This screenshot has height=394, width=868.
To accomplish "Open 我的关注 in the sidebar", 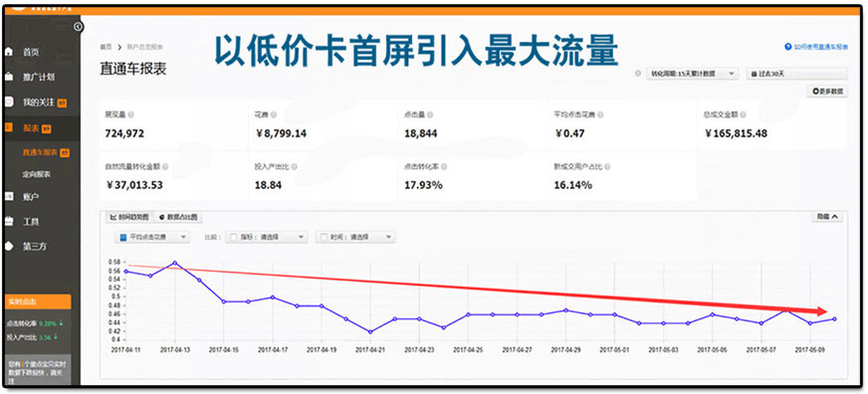I will (39, 102).
